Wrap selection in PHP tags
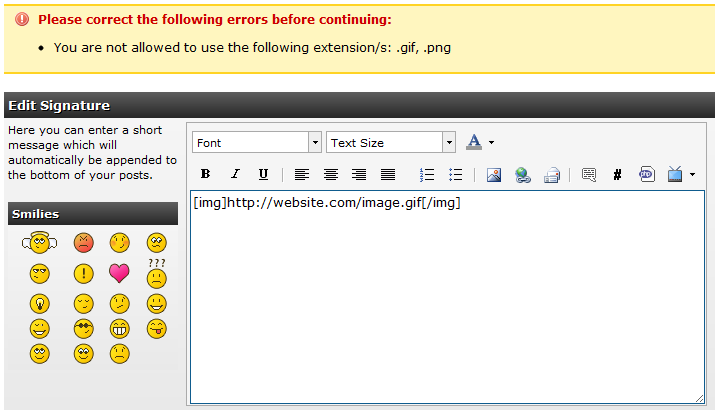 point(647,174)
